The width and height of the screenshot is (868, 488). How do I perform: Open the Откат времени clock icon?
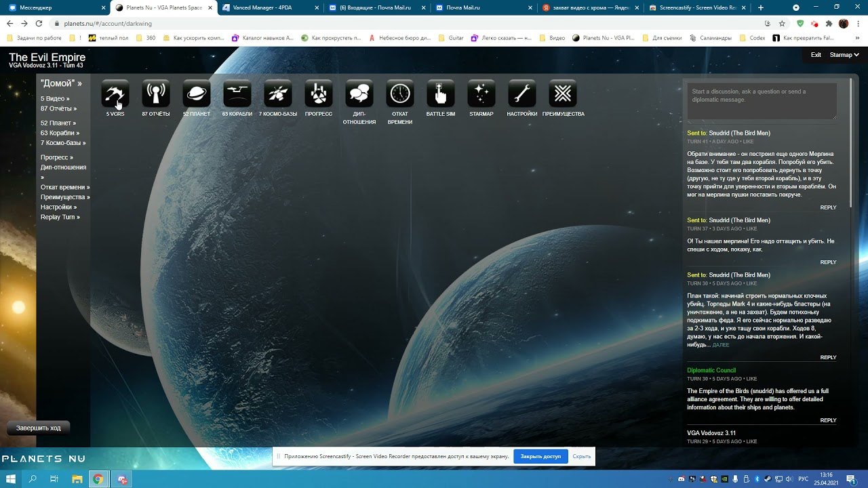tap(400, 94)
